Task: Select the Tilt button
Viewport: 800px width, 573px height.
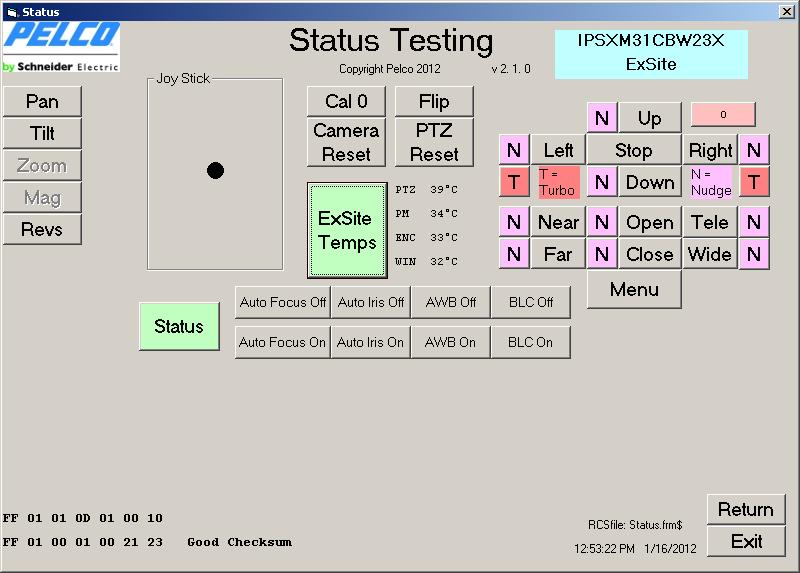Action: click(42, 133)
